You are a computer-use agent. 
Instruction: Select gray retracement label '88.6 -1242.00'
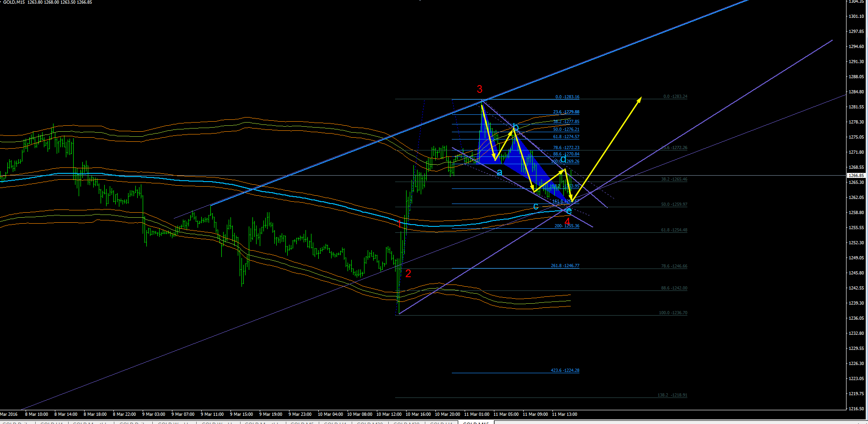pos(674,288)
